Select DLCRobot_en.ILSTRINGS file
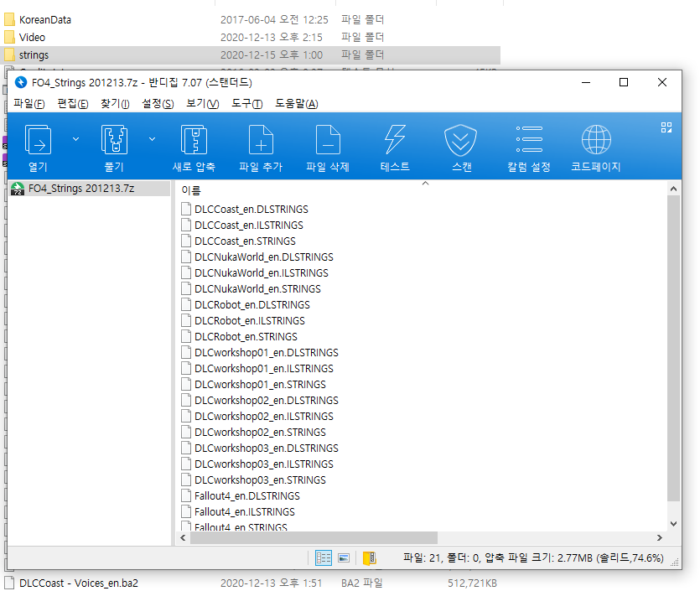Viewport: 700px width, 591px height. (x=250, y=321)
